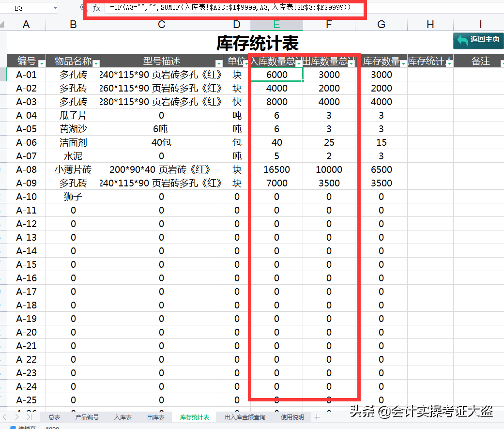The image size is (504, 429).
Task: Click the 备注 column header cell
Action: [x=480, y=61]
